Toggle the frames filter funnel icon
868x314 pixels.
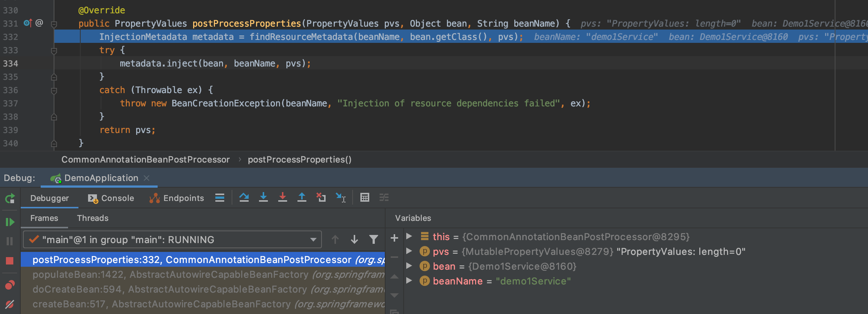click(374, 240)
